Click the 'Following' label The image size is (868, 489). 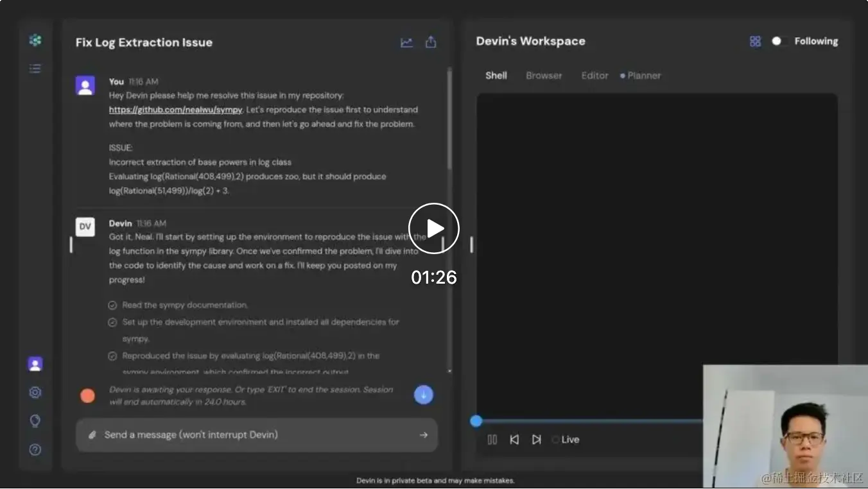[x=816, y=41]
